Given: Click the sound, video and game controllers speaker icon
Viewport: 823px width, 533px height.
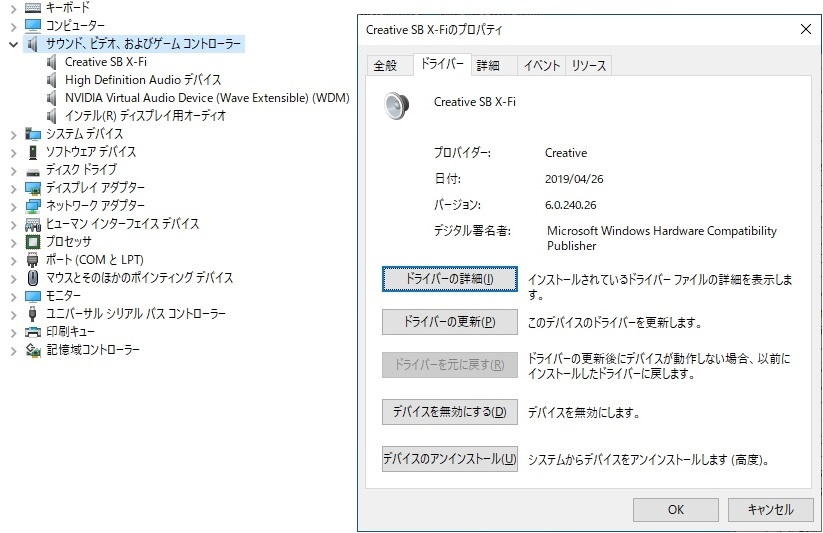Looking at the screenshot, I should click(x=33, y=44).
